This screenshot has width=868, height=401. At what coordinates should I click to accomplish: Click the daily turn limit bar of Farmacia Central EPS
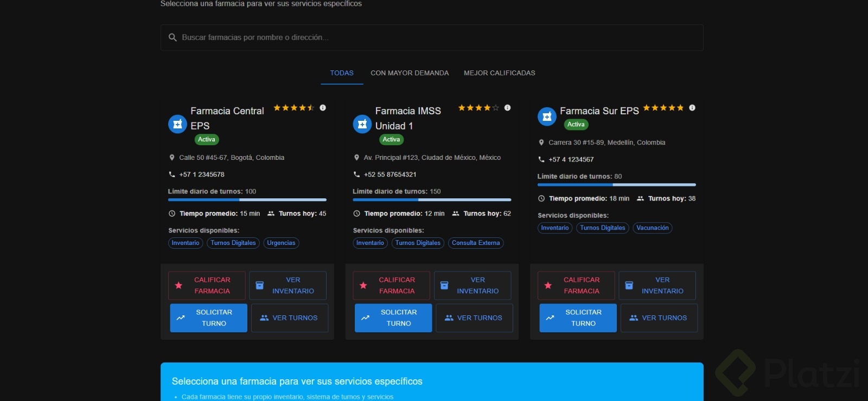pos(247,200)
